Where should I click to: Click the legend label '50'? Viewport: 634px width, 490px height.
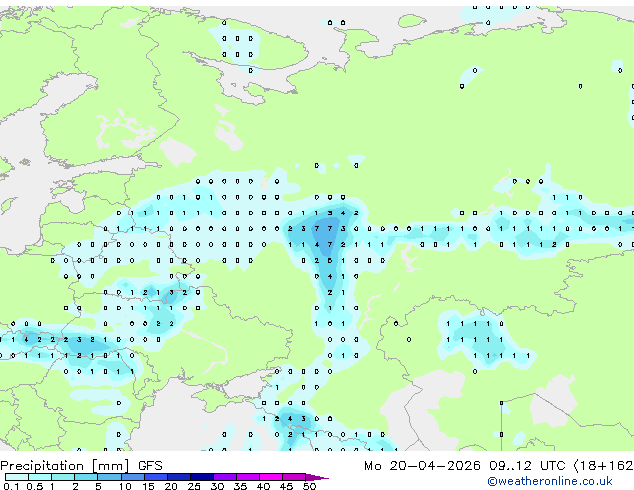click(310, 486)
